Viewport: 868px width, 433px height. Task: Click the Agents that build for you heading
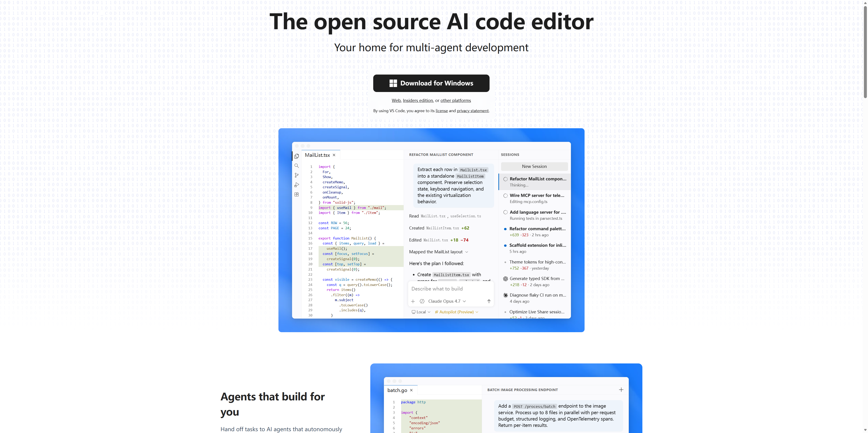click(272, 404)
